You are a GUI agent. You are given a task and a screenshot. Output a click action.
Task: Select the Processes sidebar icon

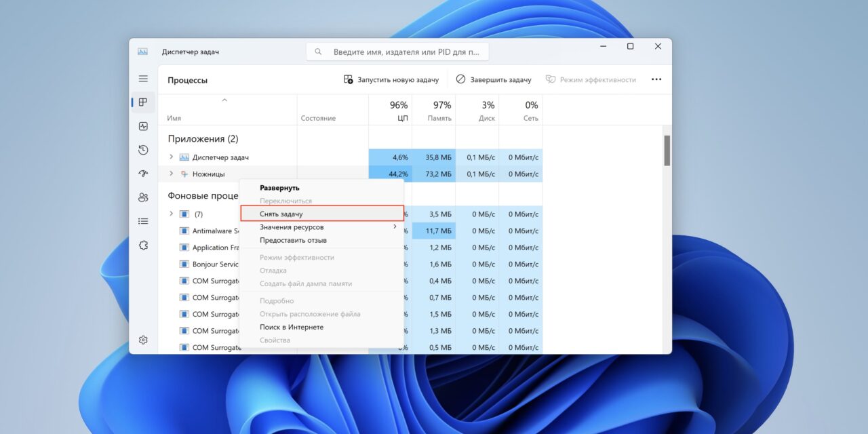(143, 102)
